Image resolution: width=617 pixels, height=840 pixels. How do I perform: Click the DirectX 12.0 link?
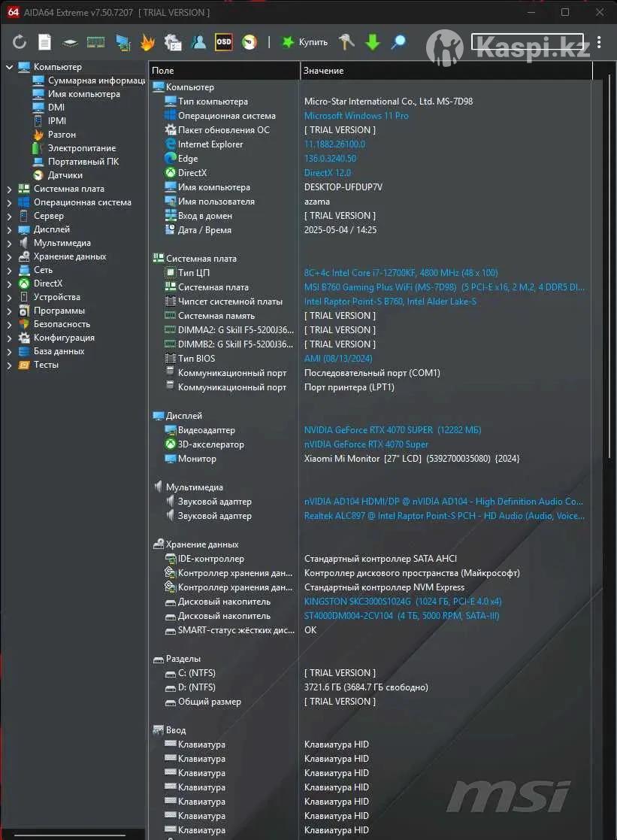[327, 173]
